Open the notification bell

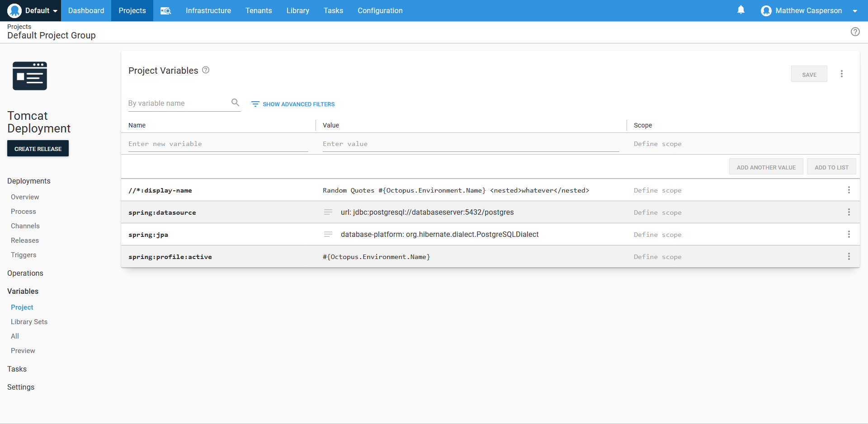click(x=741, y=9)
